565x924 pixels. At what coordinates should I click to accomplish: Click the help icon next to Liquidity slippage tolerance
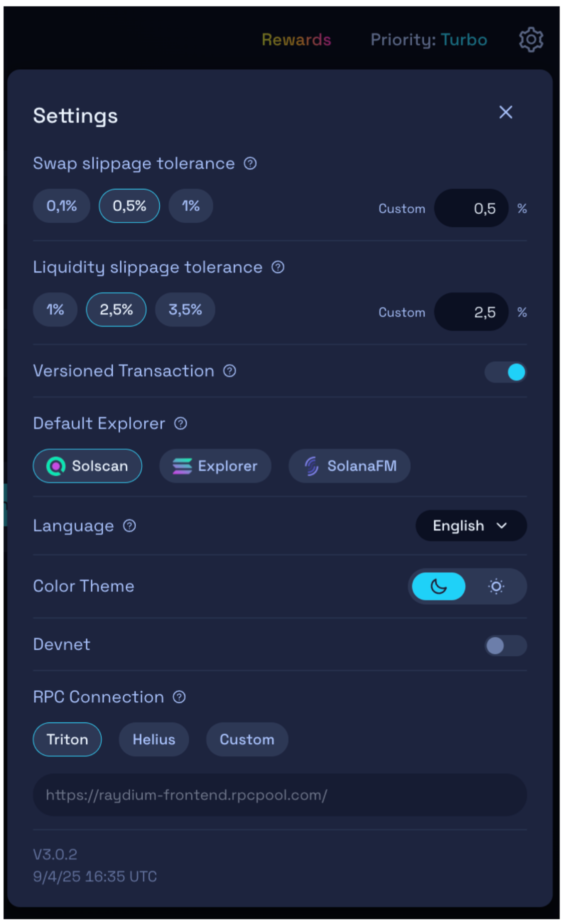[x=278, y=267]
